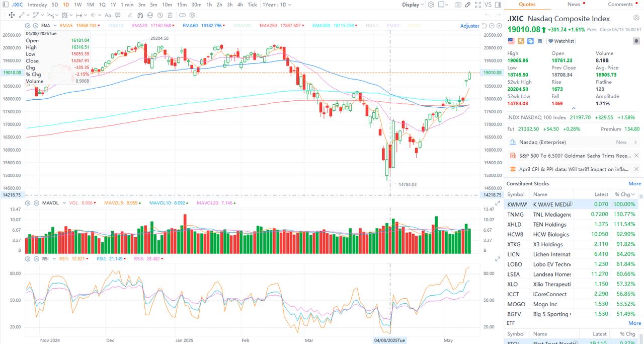Screen dimensions: 644x344
Task: Open the VS compare function
Action: coord(488,5)
